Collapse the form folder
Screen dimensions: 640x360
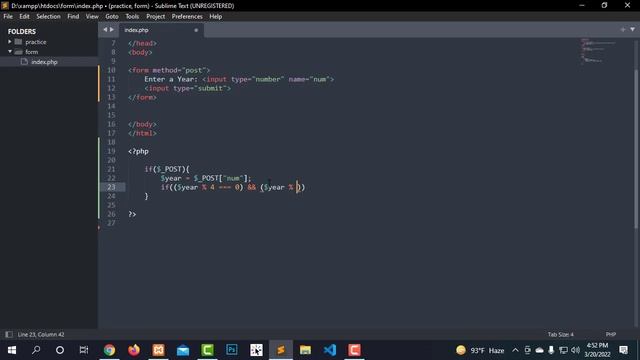tap(10, 51)
